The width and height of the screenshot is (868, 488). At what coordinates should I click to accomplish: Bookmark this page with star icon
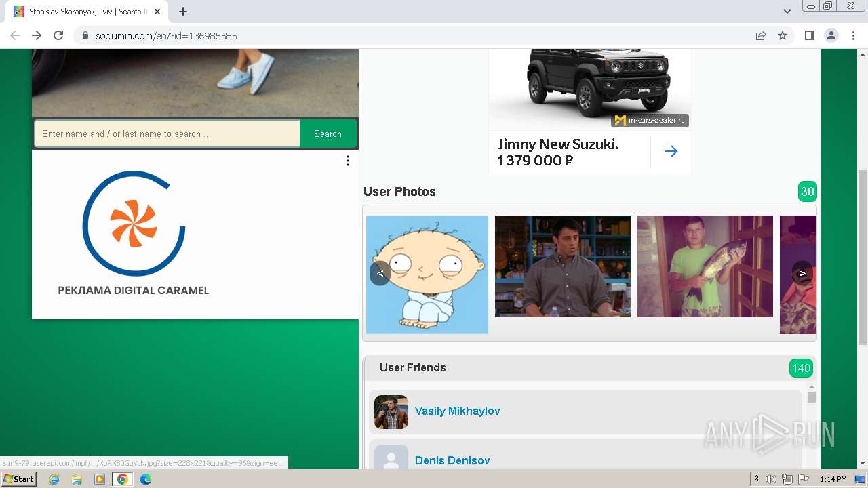tap(783, 35)
